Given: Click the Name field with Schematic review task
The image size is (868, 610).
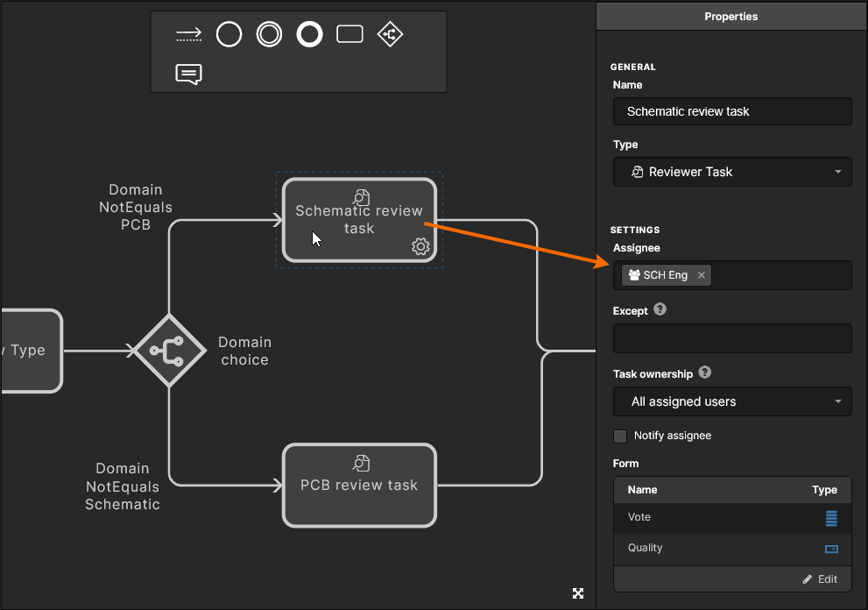Looking at the screenshot, I should point(731,111).
